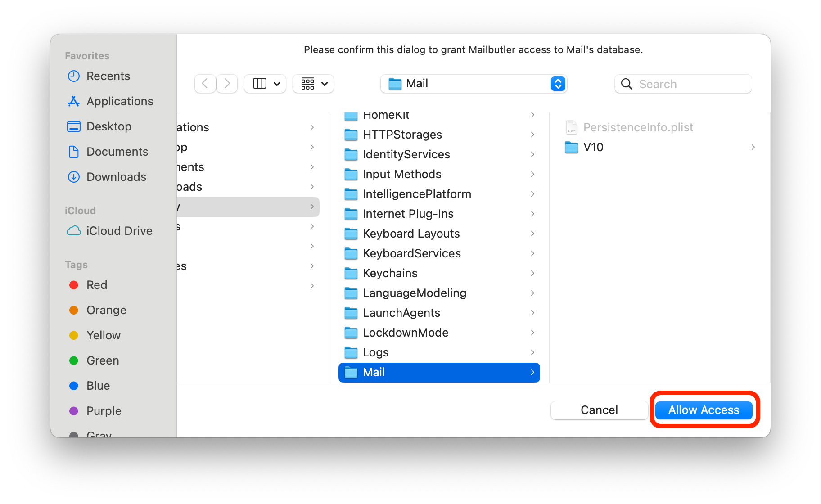The height and width of the screenshot is (504, 821).
Task: Open the column view options dropdown
Action: click(266, 84)
